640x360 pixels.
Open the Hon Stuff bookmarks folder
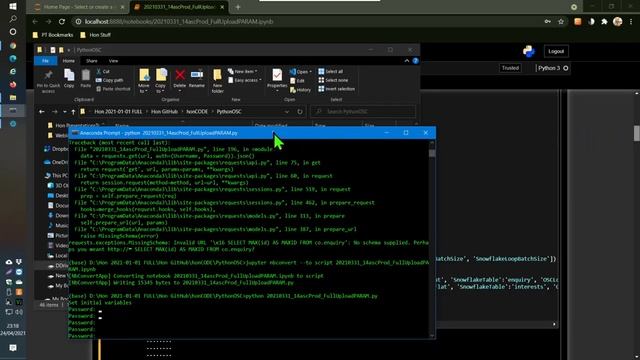(x=95, y=35)
